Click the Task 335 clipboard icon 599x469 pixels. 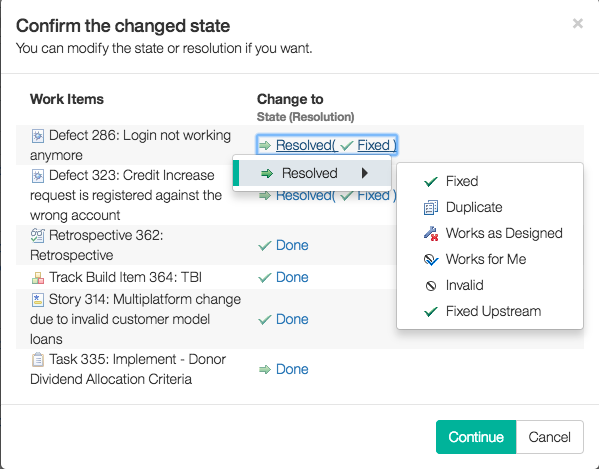pyautogui.click(x=37, y=360)
